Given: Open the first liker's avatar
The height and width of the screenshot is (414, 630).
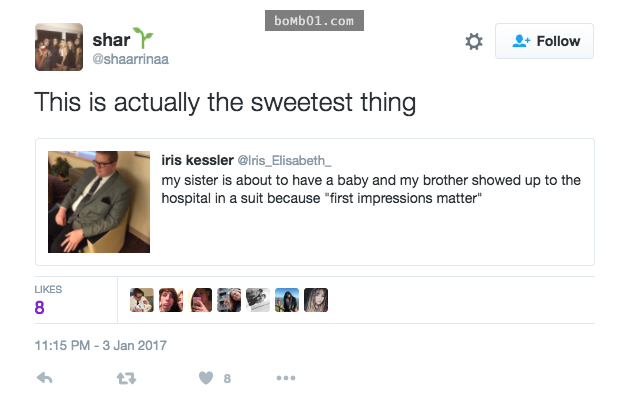Looking at the screenshot, I should pos(142,300).
